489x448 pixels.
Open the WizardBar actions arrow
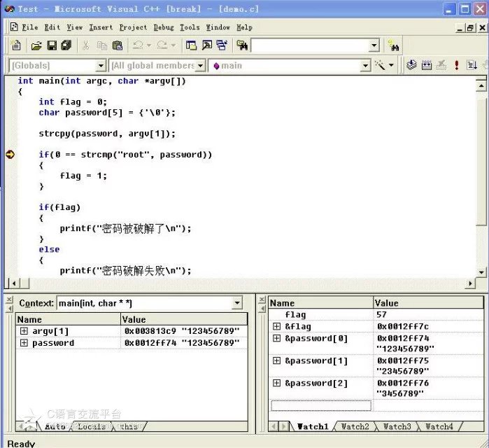pos(391,66)
